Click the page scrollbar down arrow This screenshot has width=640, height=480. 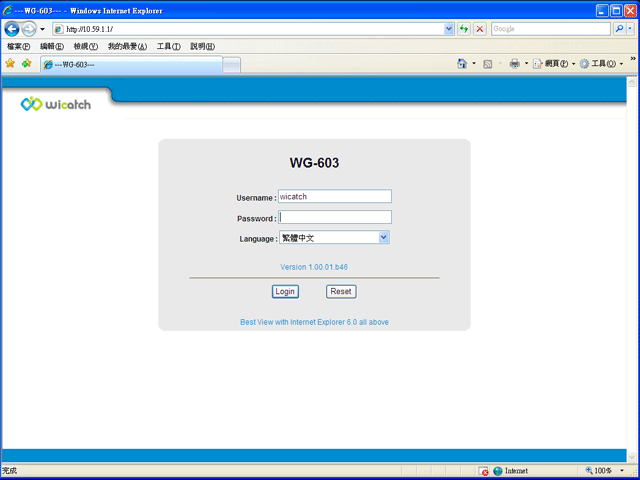click(x=632, y=457)
